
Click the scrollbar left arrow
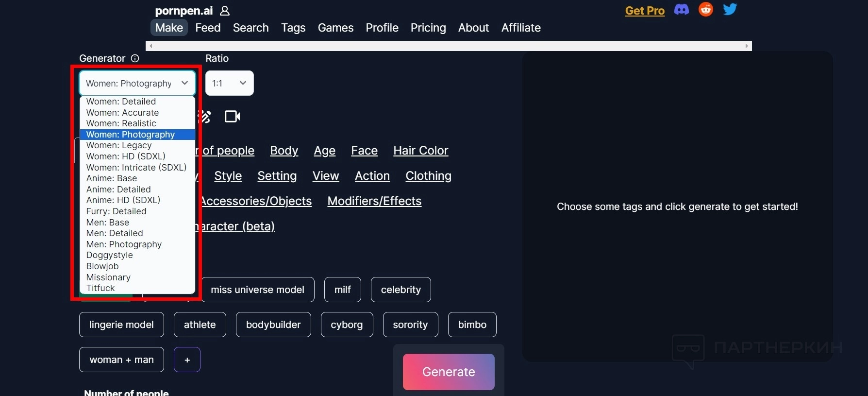pos(151,46)
